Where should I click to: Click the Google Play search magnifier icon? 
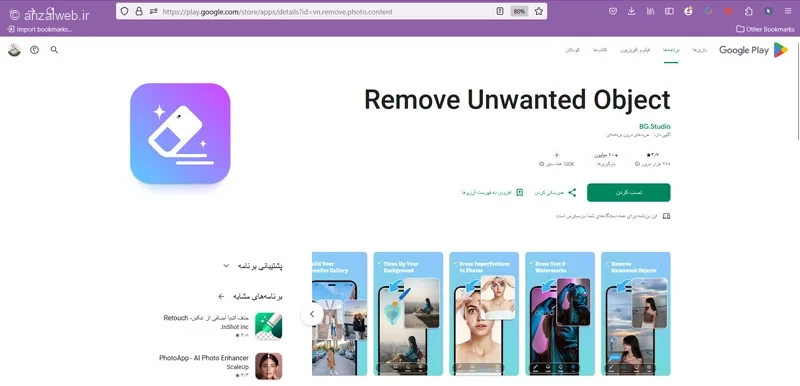tap(54, 50)
